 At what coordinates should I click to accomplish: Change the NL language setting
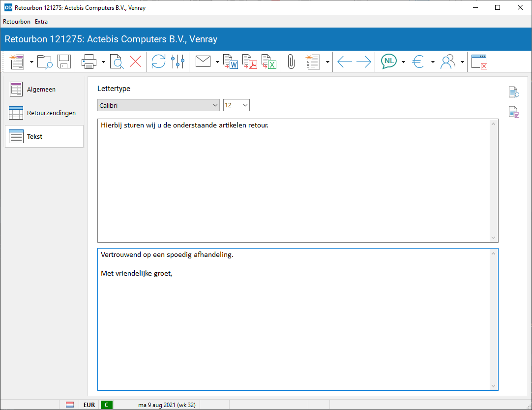389,62
